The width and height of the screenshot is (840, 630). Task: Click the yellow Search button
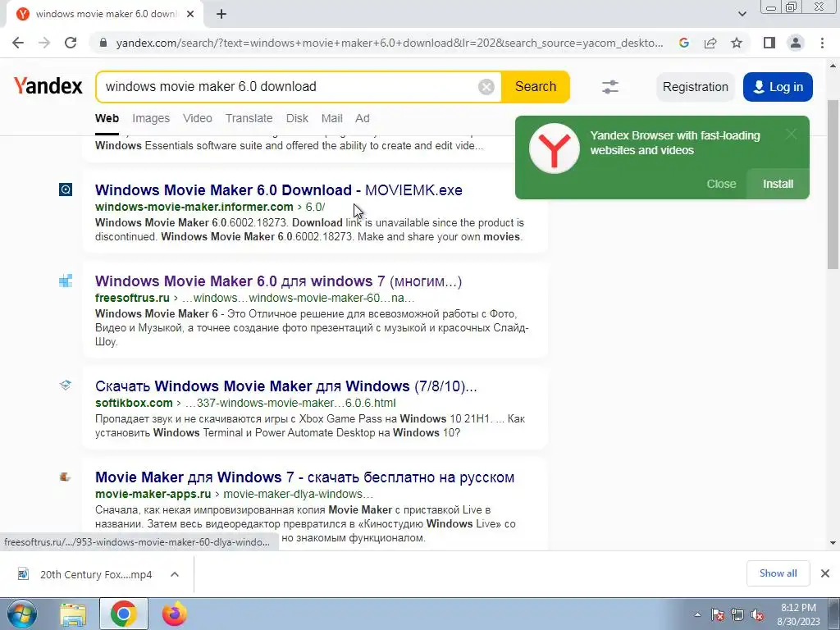point(535,87)
